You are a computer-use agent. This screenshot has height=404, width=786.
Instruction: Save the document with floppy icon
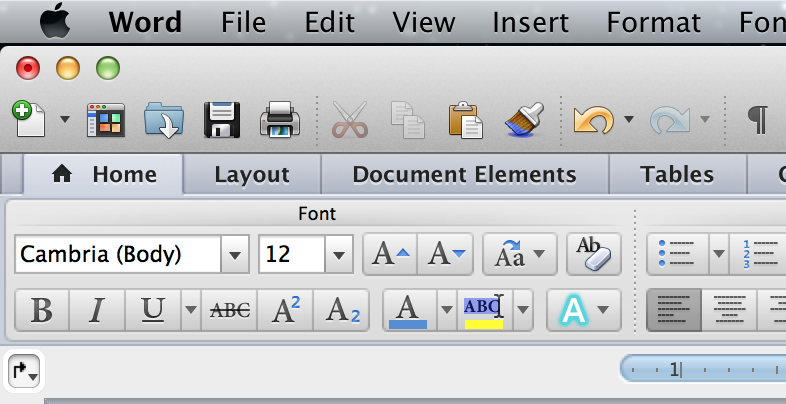pyautogui.click(x=222, y=120)
